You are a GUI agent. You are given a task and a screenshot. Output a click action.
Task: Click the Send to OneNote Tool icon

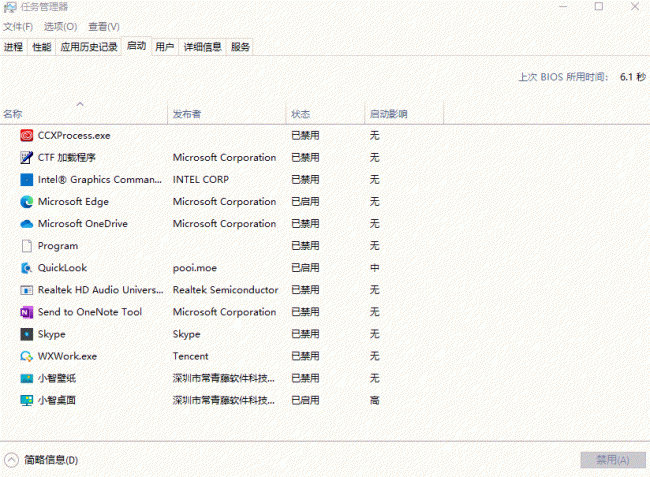pos(27,312)
